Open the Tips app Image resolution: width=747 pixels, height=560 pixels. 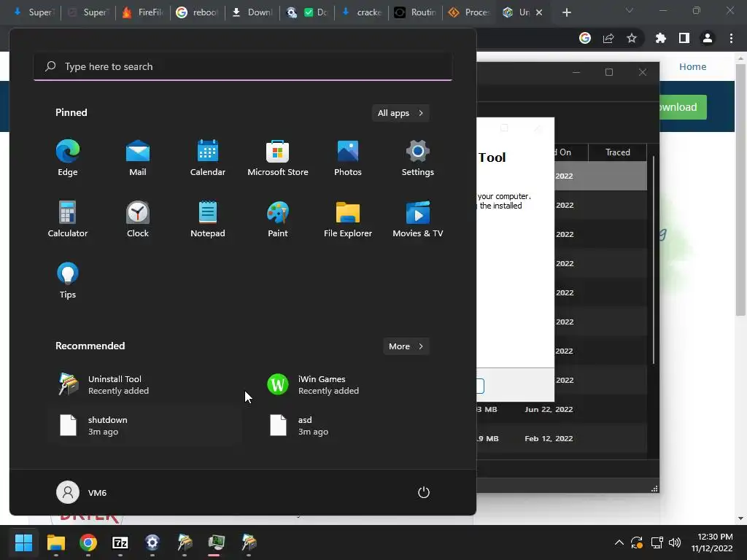tap(68, 281)
